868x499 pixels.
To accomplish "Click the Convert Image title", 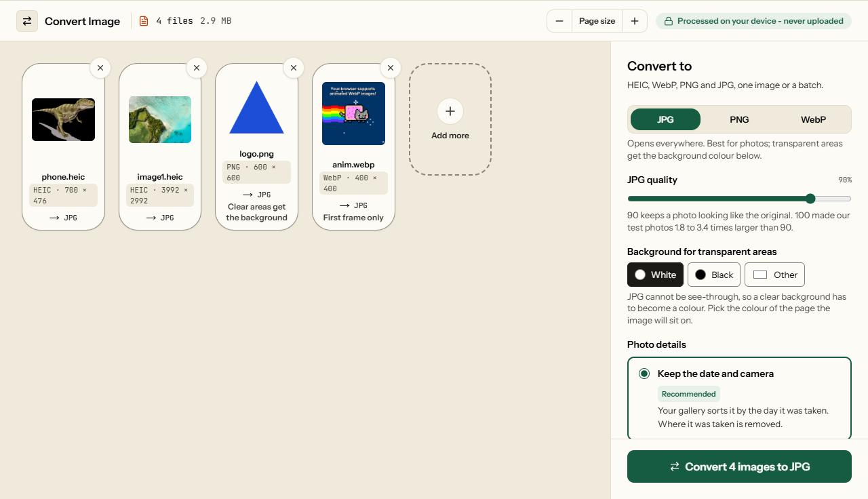I will coord(82,21).
